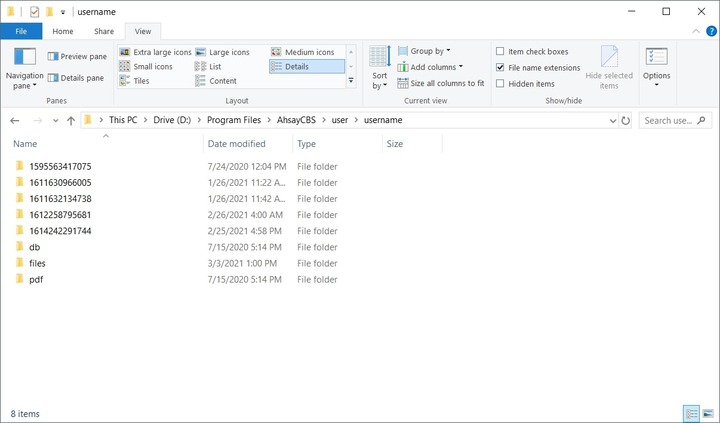The image size is (720, 423).
Task: Customize Quick Access Toolbar dropdown
Action: point(63,12)
